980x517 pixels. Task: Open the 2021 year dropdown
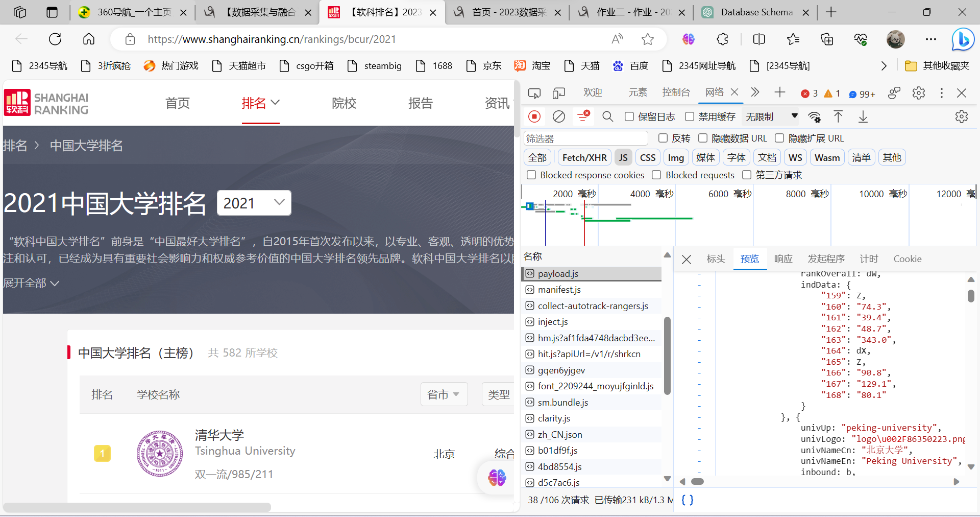[254, 203]
